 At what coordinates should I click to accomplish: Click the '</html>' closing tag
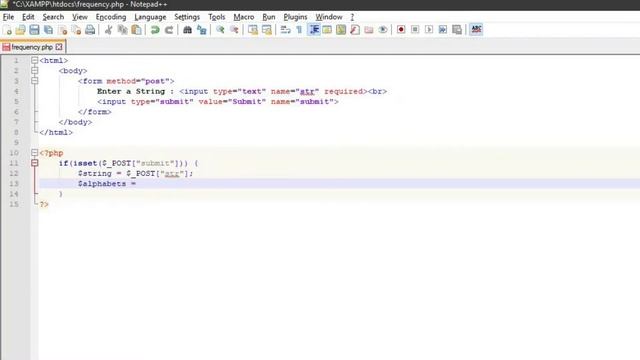[x=56, y=132]
